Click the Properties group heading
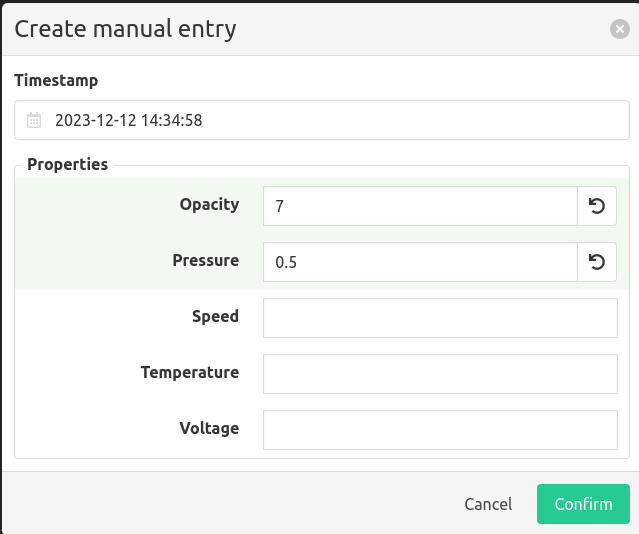Screen dimensions: 639x534 point(68,165)
